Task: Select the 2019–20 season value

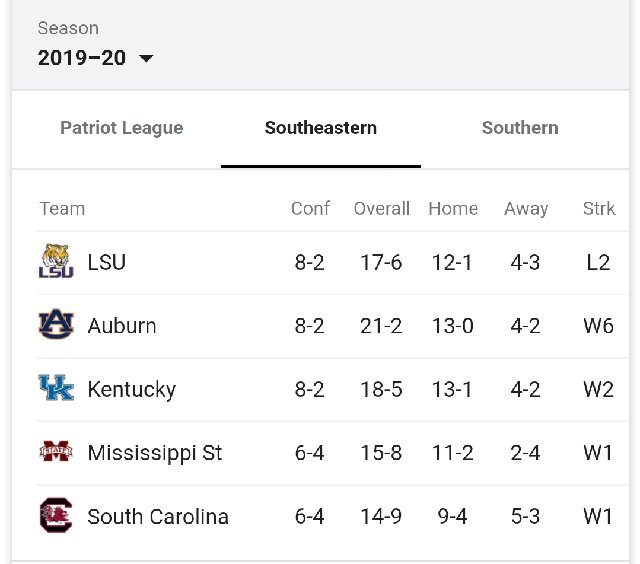Action: pyautogui.click(x=82, y=58)
